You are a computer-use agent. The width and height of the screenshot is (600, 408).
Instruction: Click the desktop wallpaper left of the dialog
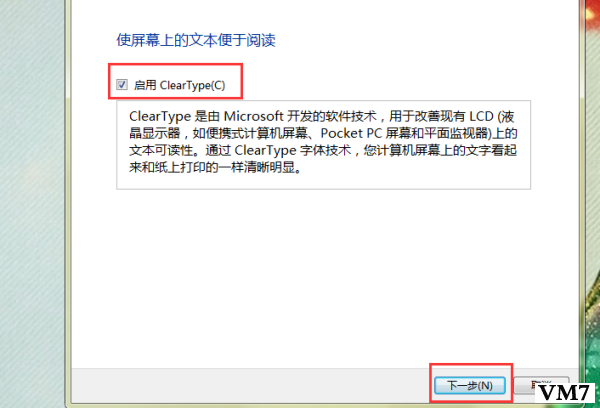(33, 204)
